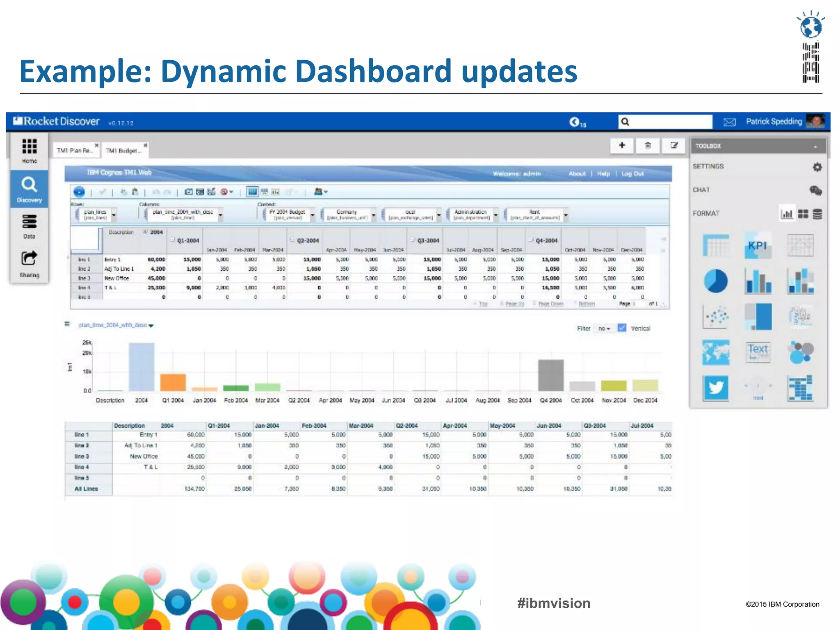This screenshot has height=630, width=840.
Task: Click the Page Down link
Action: [x=550, y=304]
